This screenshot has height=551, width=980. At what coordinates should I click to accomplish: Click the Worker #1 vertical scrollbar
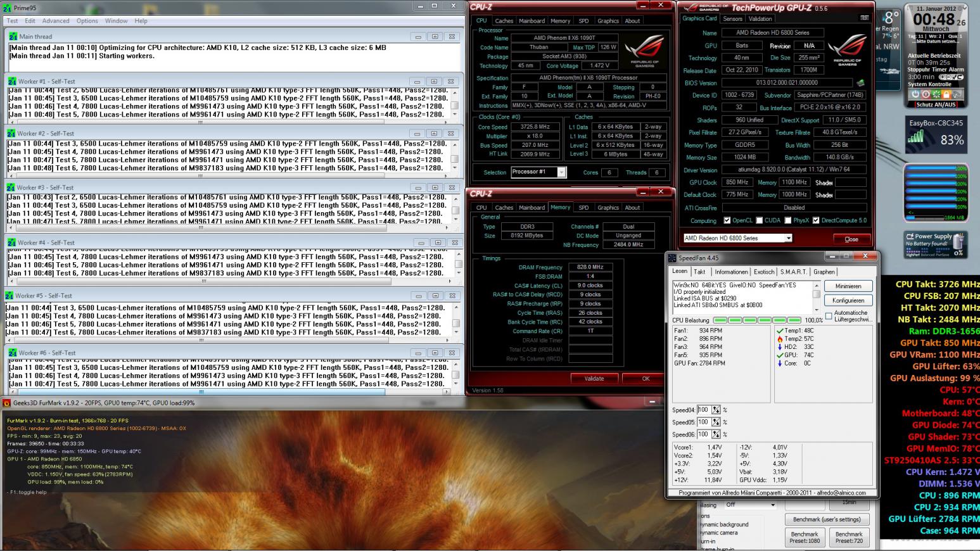(x=455, y=103)
